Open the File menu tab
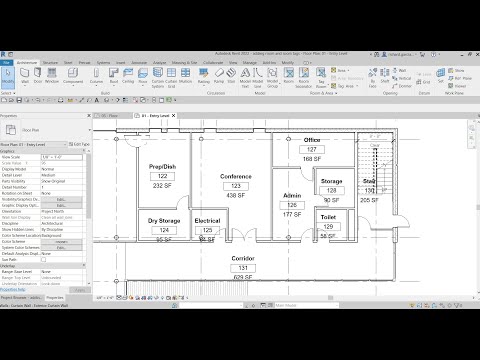480x360 pixels. (x=6, y=63)
